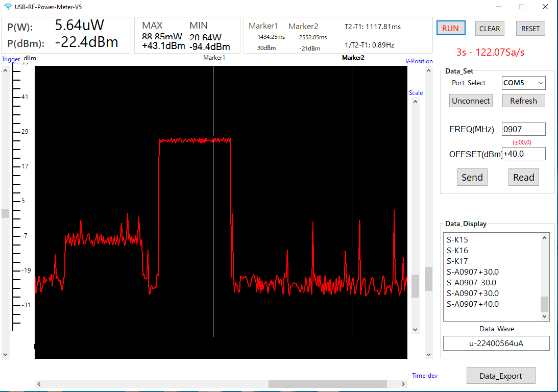
Task: Click the V-Position label
Action: click(x=419, y=61)
